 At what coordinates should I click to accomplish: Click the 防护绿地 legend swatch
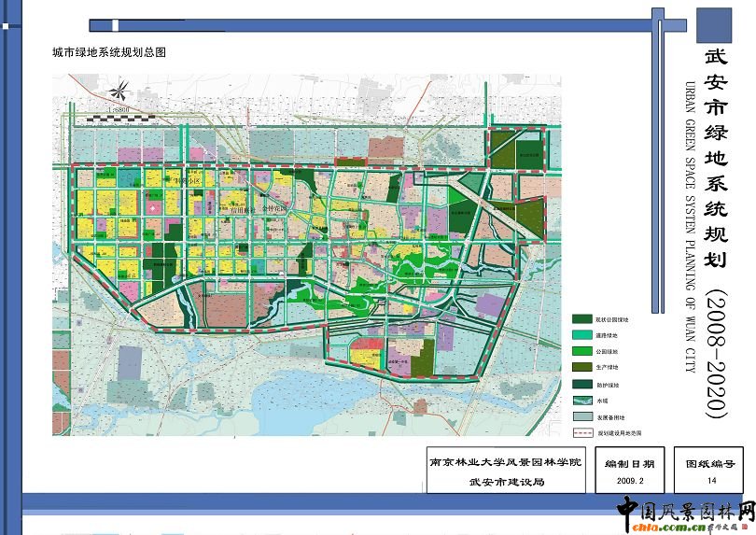(x=582, y=385)
